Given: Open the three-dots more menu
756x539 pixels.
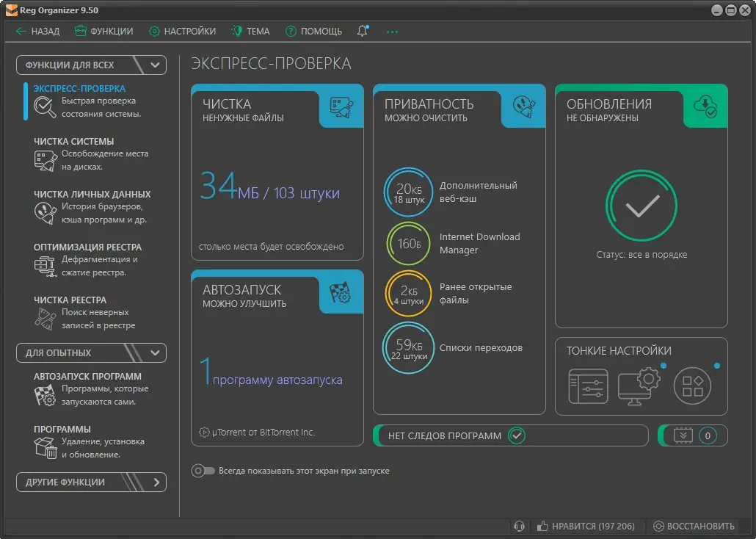Looking at the screenshot, I should pos(392,32).
